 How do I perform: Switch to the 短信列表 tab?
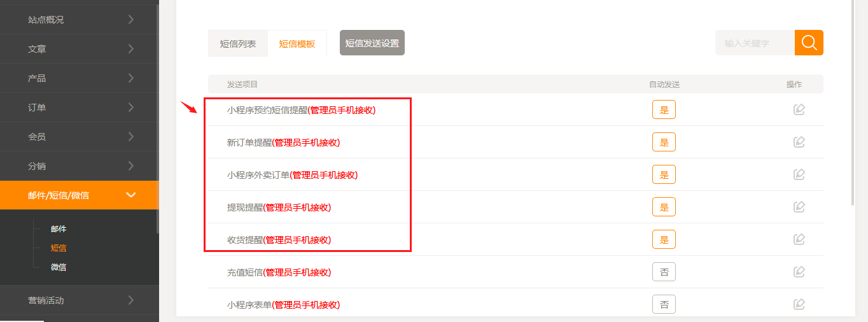tap(238, 43)
